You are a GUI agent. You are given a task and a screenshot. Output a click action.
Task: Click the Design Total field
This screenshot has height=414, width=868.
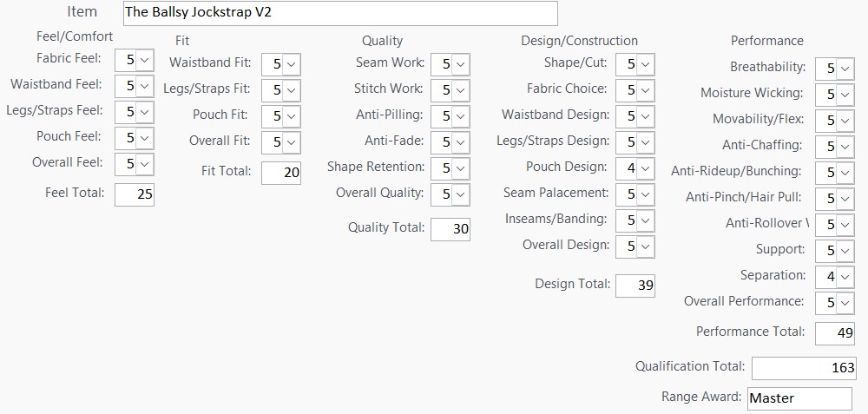click(x=635, y=286)
